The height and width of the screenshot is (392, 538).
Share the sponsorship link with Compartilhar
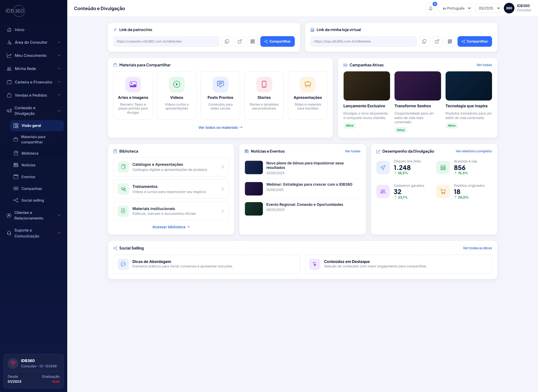(x=277, y=42)
